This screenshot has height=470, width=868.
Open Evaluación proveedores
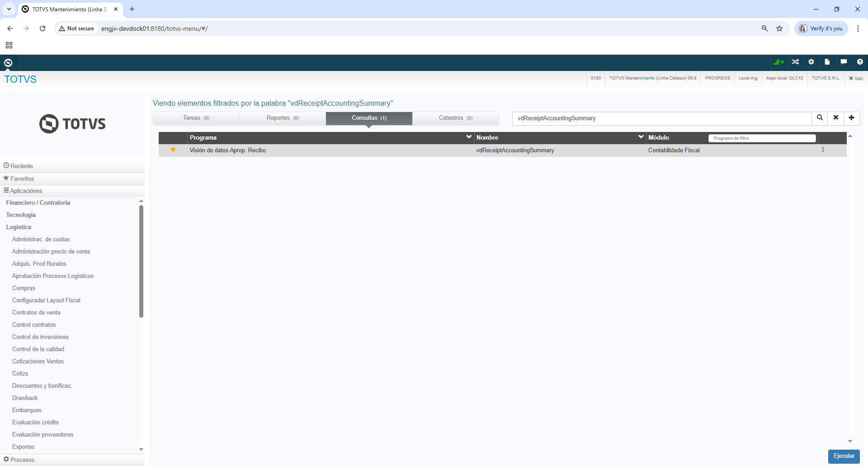tap(43, 435)
